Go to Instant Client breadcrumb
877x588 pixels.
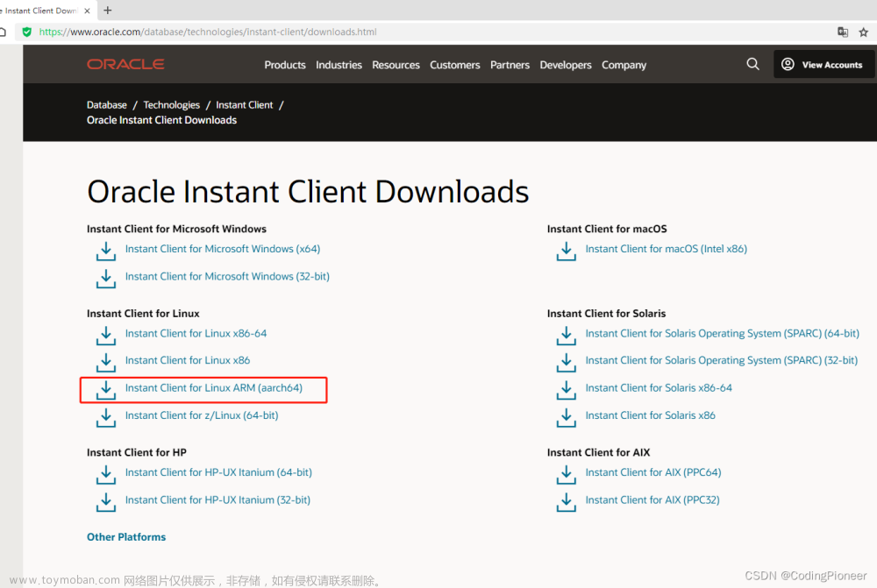pyautogui.click(x=245, y=105)
